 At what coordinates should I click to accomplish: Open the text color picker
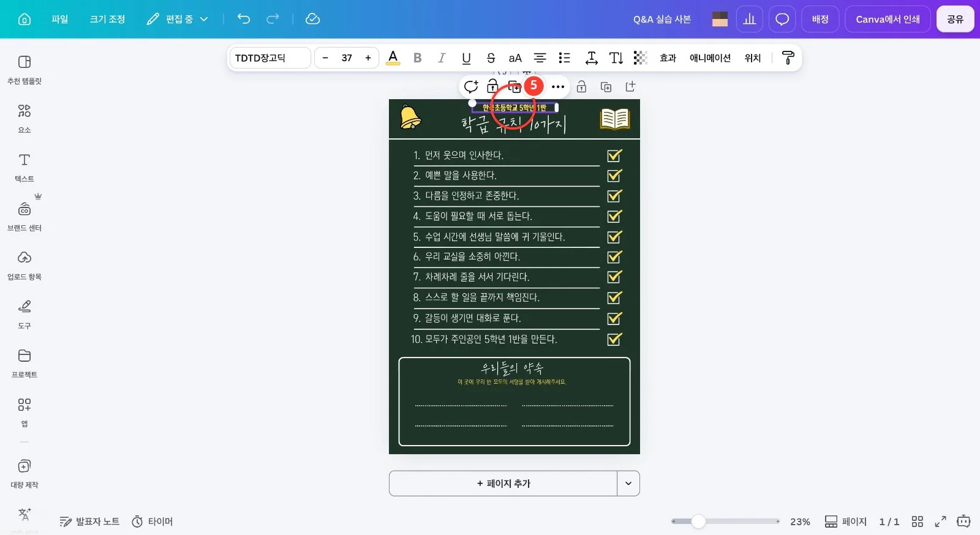pyautogui.click(x=393, y=58)
